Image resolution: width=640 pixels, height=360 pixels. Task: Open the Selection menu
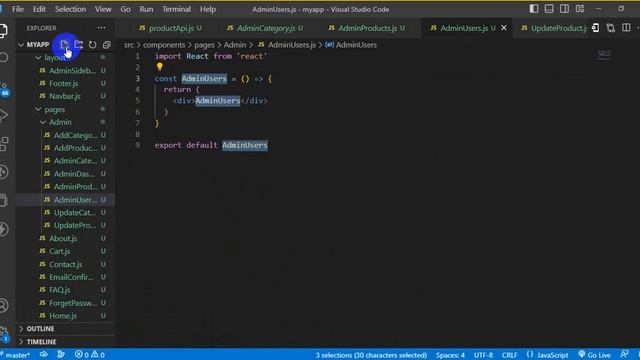coord(71,9)
